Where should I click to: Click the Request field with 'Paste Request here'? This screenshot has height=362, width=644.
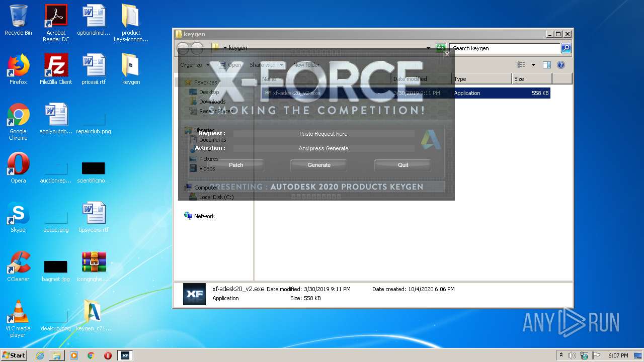324,134
